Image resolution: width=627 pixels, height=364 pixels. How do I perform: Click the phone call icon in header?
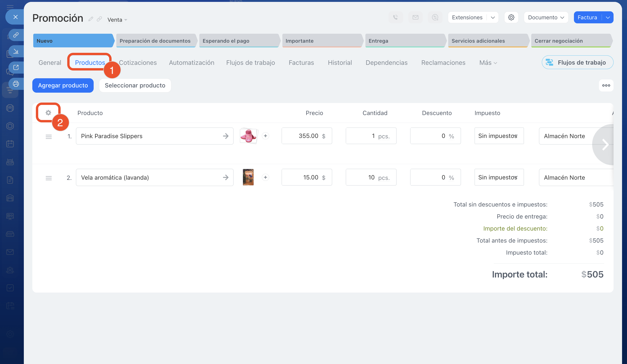(x=395, y=17)
